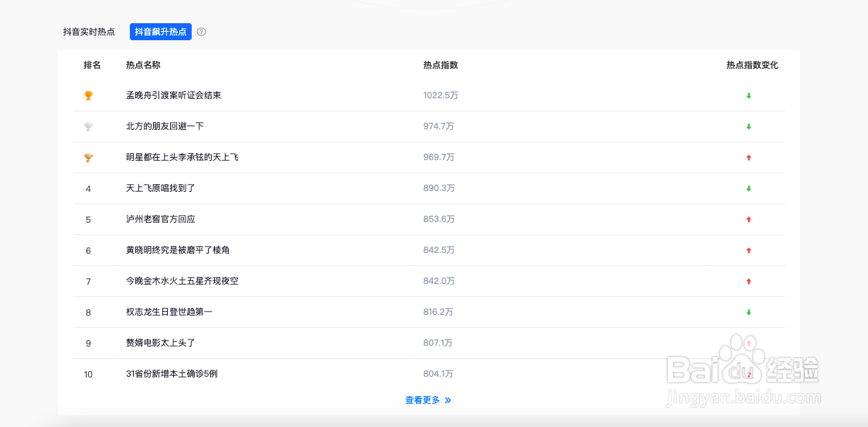Open the topic 31省份新增本土确诊5例
Screen dimensions: 868x427
pyautogui.click(x=172, y=374)
